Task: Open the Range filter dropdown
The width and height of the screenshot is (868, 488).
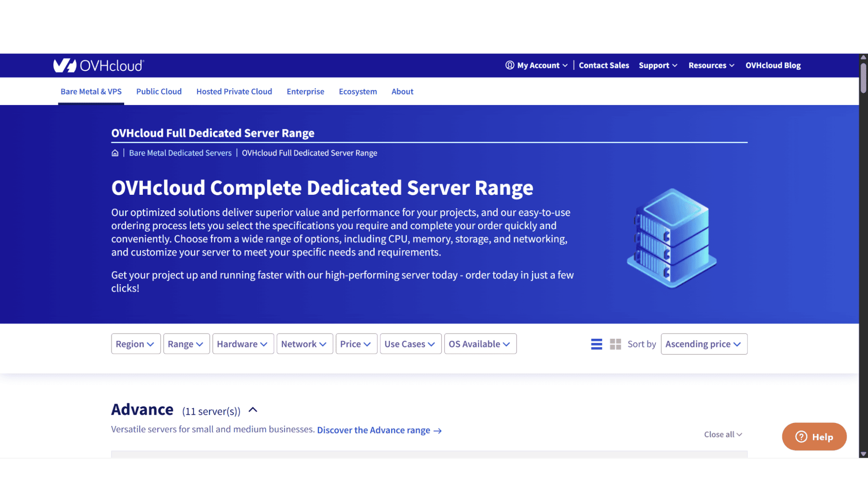Action: pyautogui.click(x=186, y=344)
